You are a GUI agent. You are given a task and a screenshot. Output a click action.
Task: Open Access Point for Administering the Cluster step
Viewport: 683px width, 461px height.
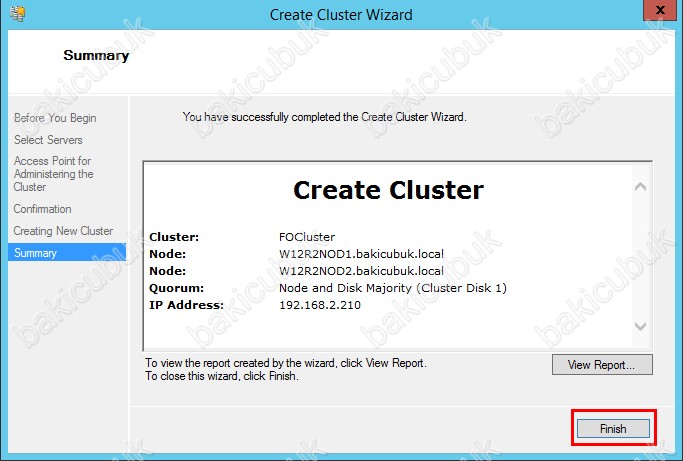tap(53, 174)
